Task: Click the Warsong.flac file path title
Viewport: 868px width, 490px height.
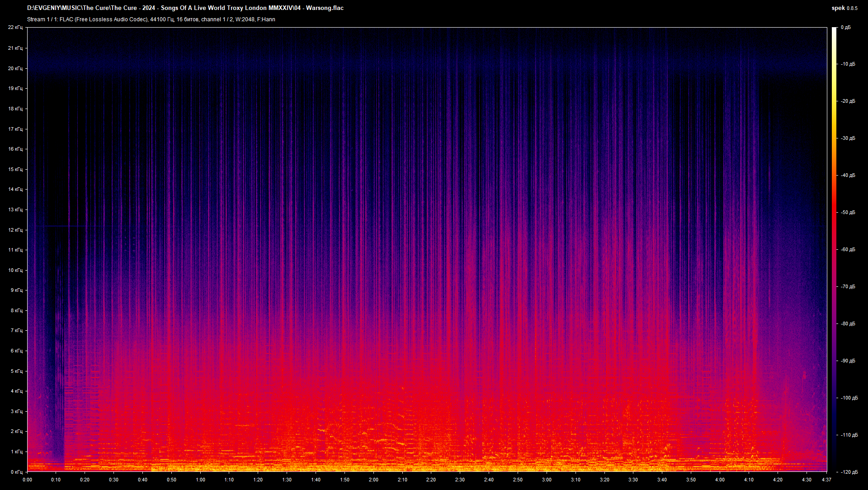Action: 185,8
